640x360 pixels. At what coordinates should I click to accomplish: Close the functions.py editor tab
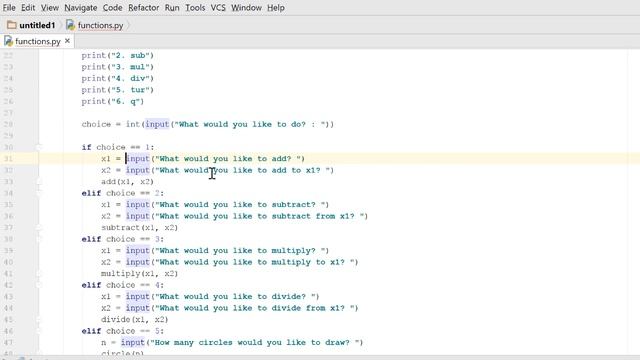pyautogui.click(x=67, y=41)
